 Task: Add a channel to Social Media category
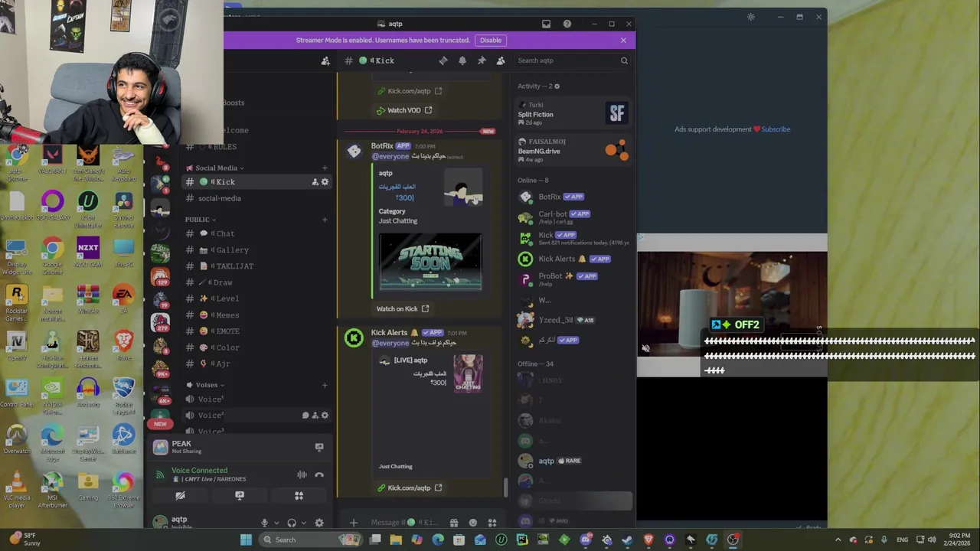tap(325, 168)
